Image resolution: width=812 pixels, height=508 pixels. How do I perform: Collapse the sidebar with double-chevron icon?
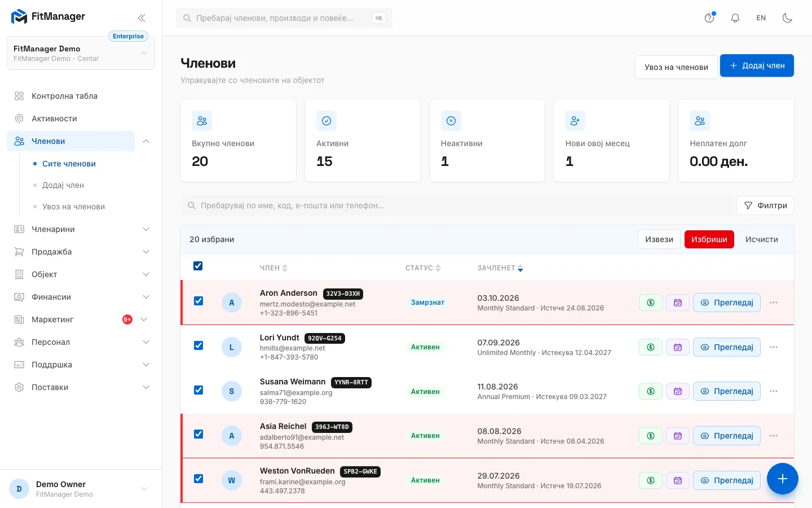coord(142,18)
